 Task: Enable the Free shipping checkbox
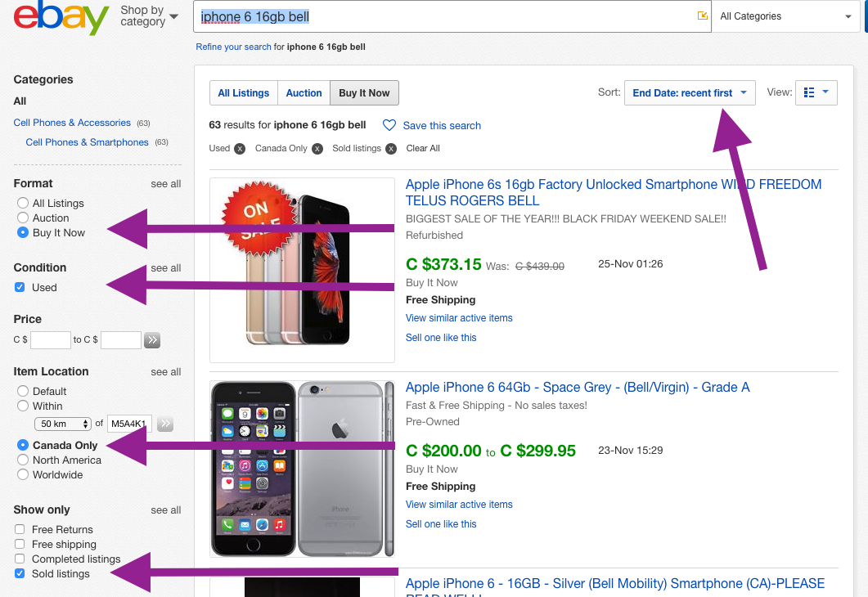click(x=20, y=544)
